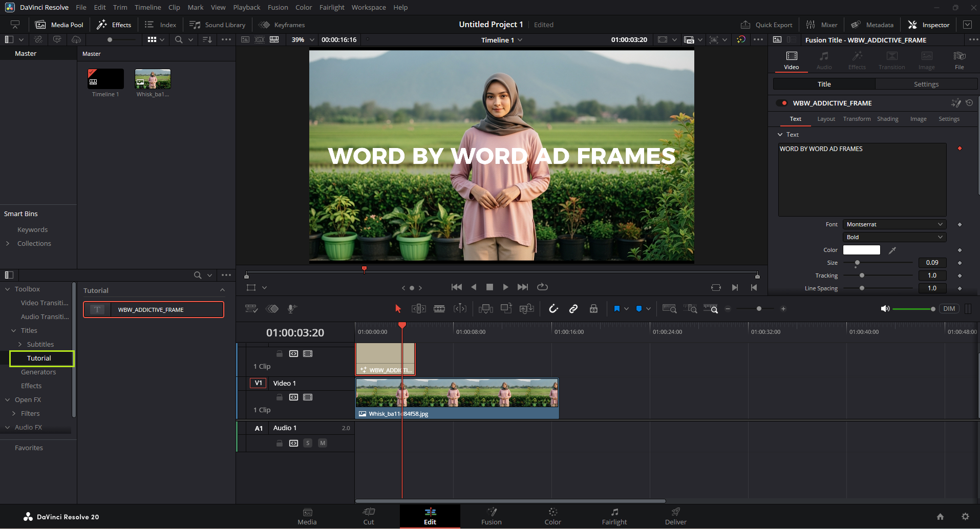
Task: Click the Quick Export button
Action: 766,25
